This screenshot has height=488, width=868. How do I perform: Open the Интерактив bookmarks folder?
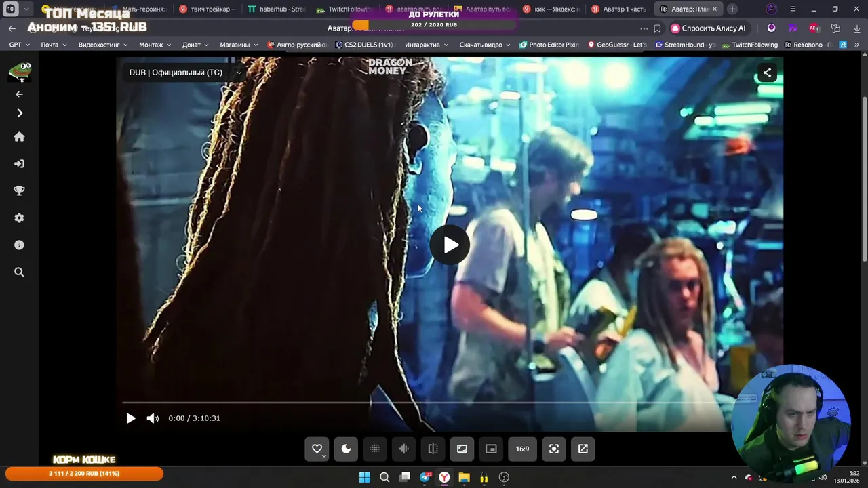[427, 45]
